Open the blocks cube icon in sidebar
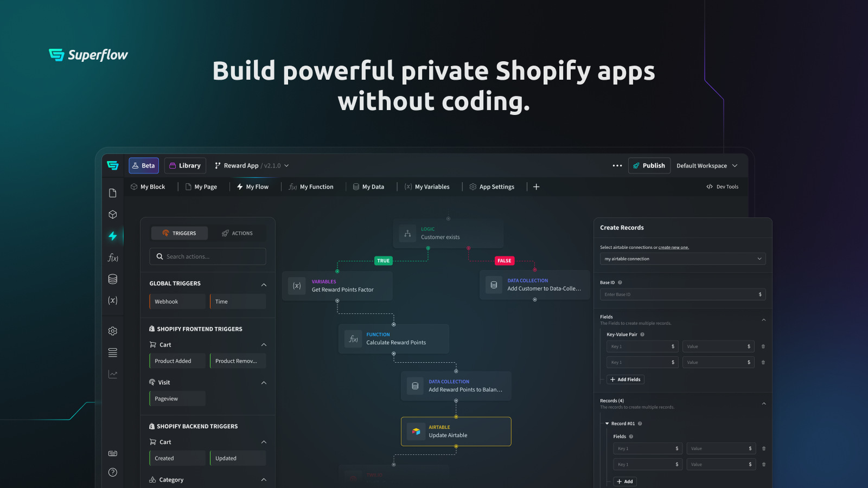This screenshot has height=488, width=868. (113, 215)
